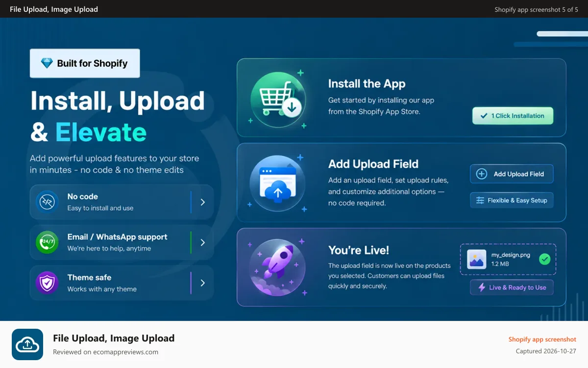
Task: Click the 'We're here to help, anytime' text
Action: pos(109,248)
